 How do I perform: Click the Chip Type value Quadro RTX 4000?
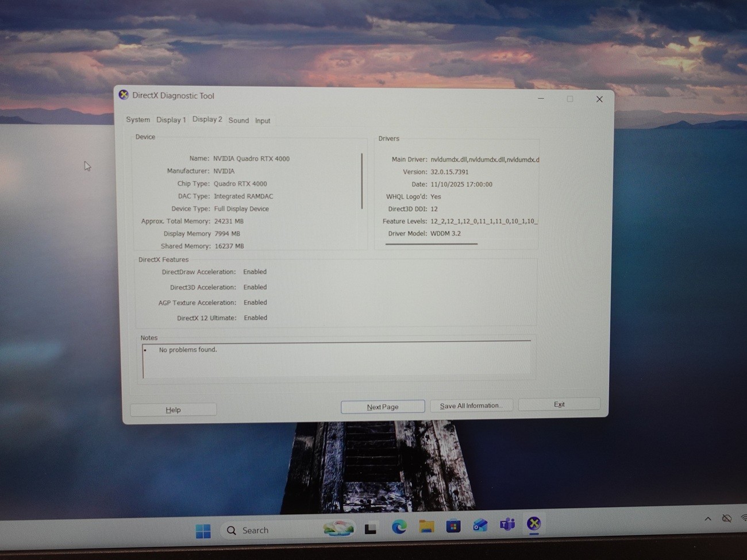tap(240, 184)
